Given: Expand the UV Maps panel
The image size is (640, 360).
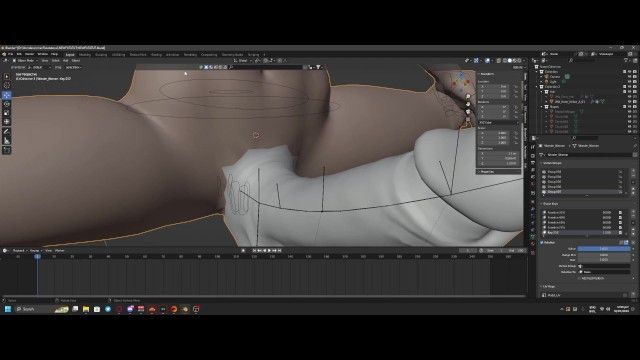Looking at the screenshot, I should [x=549, y=287].
